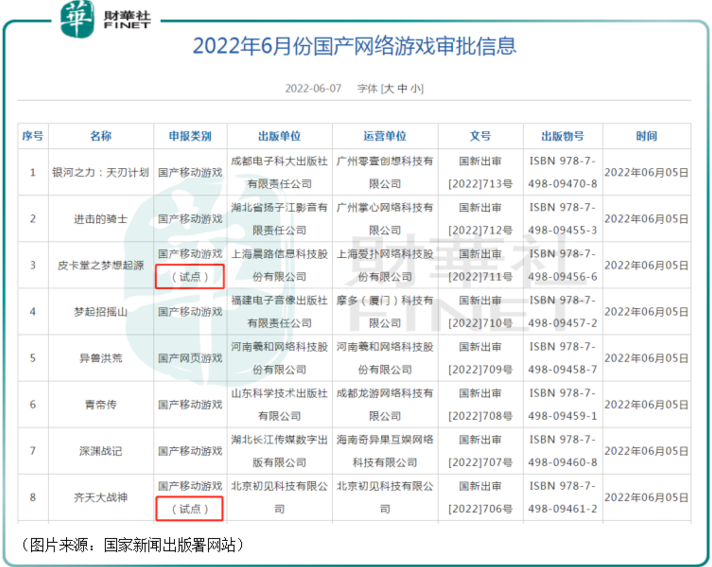The image size is (712, 567).
Task: Select the 申报类别 column header
Action: point(190,136)
